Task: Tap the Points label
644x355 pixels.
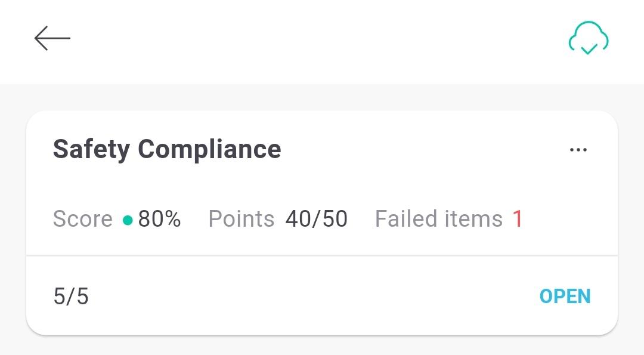Action: (241, 218)
